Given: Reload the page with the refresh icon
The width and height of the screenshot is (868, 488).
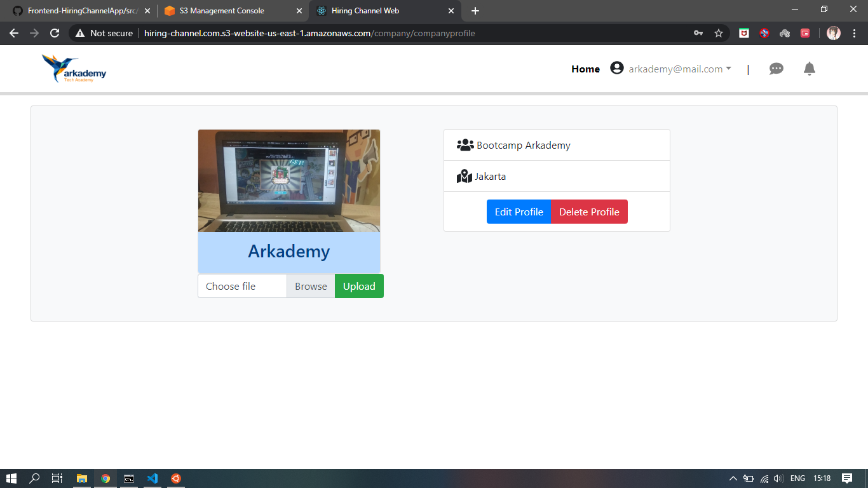Looking at the screenshot, I should coord(55,33).
